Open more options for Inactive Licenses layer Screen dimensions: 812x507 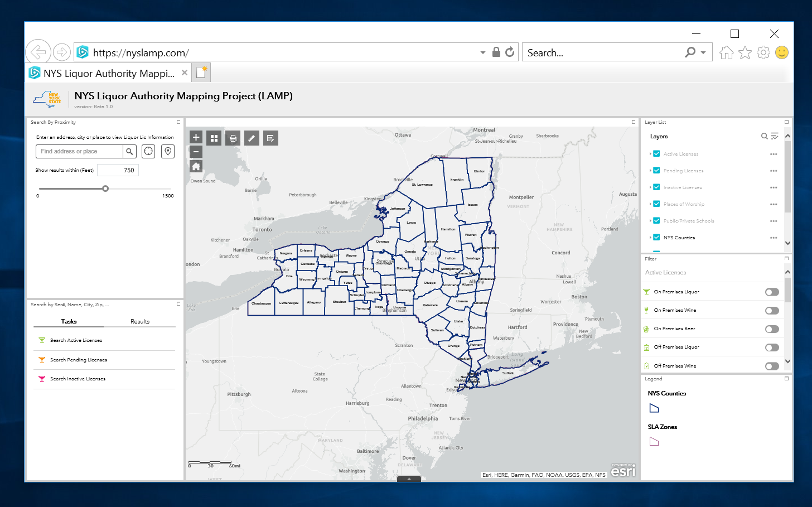774,187
